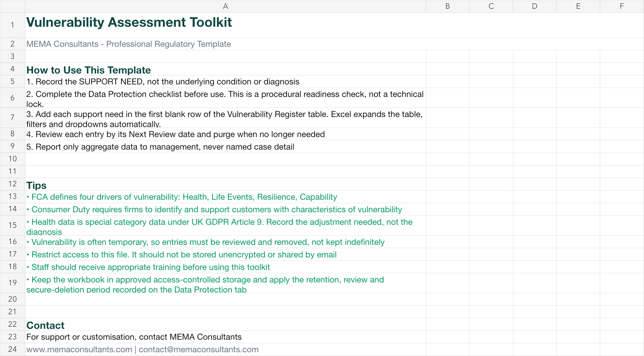Screen dimensions: 644x356
Task: Select row 7 header
Action: (13, 118)
